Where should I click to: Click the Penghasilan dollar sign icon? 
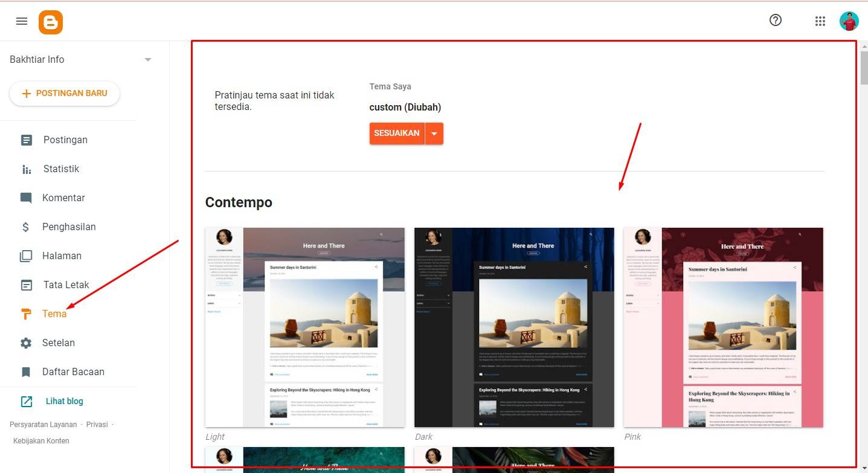26,227
